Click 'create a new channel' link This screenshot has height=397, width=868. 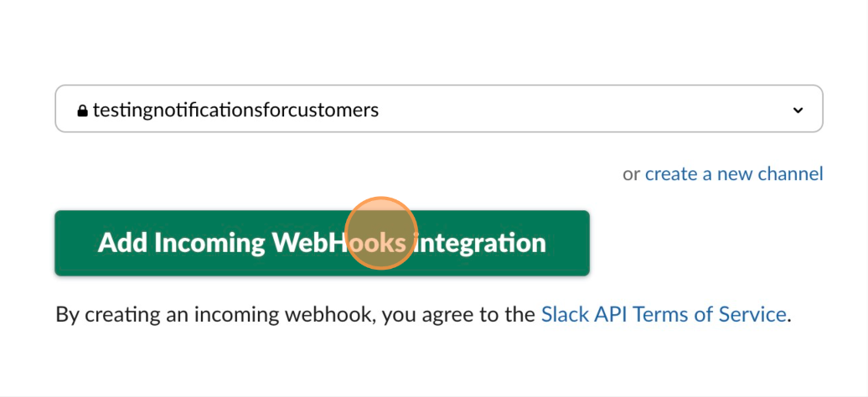click(734, 174)
